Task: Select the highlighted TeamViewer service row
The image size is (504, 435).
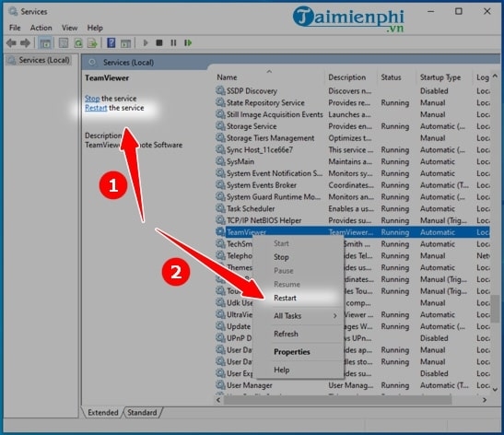Action: click(x=352, y=232)
